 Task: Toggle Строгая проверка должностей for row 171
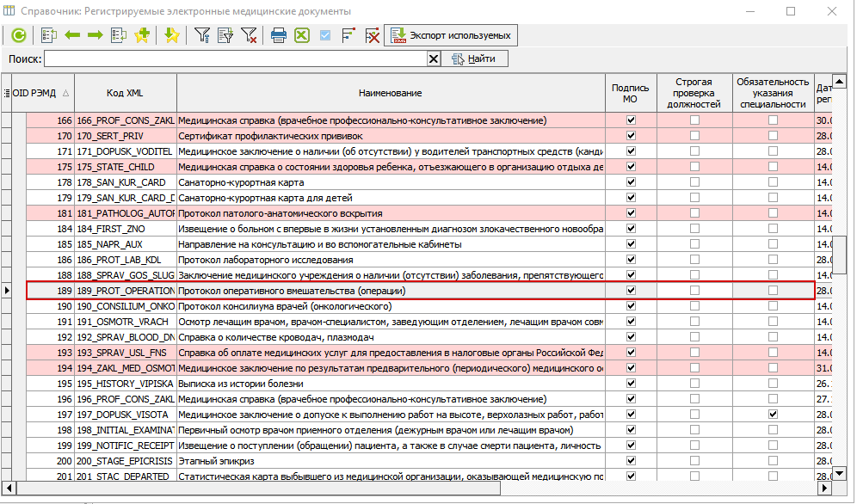point(694,151)
